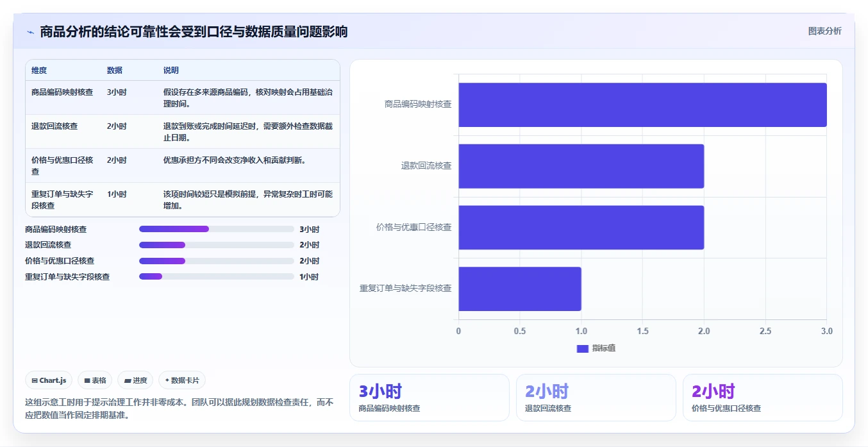Click the 1小时 value after the last progress bar
This screenshot has width=868, height=447.
tap(309, 277)
